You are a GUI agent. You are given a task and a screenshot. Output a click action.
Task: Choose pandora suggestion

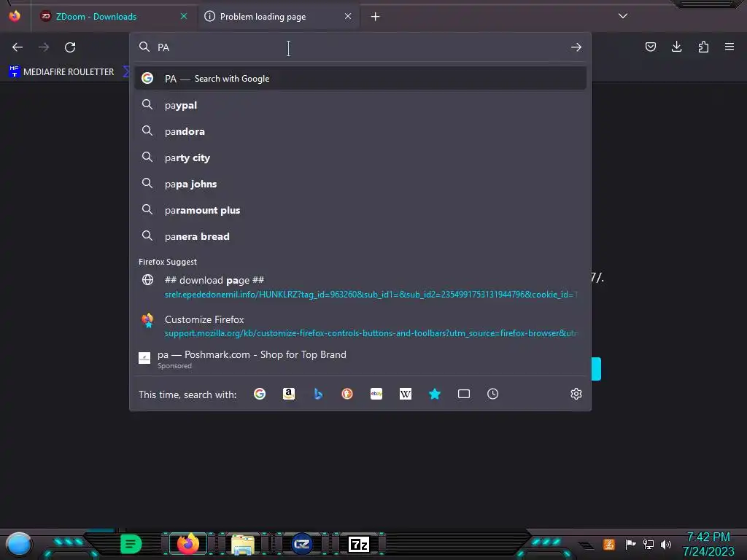[360, 131]
